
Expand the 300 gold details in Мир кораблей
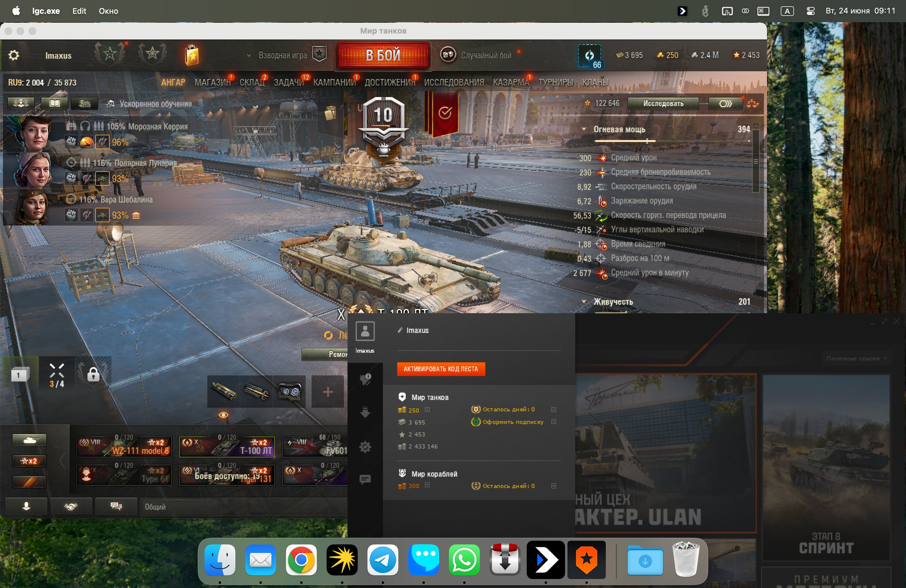[x=427, y=485]
